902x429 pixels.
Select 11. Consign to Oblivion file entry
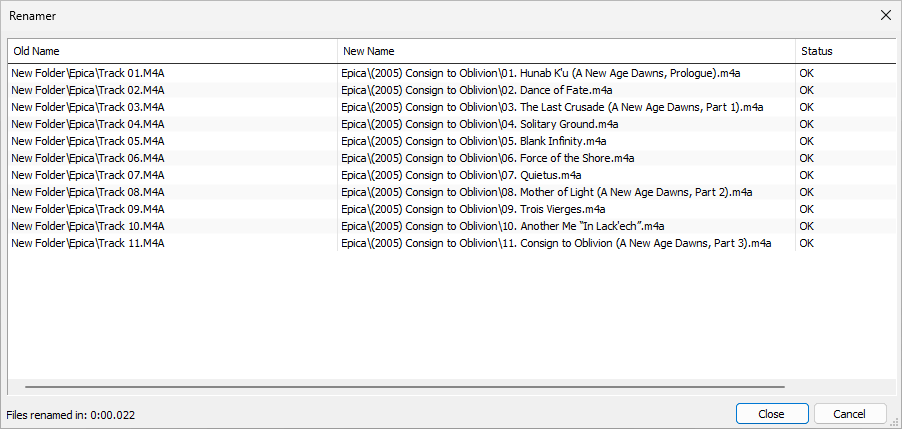pyautogui.click(x=556, y=243)
